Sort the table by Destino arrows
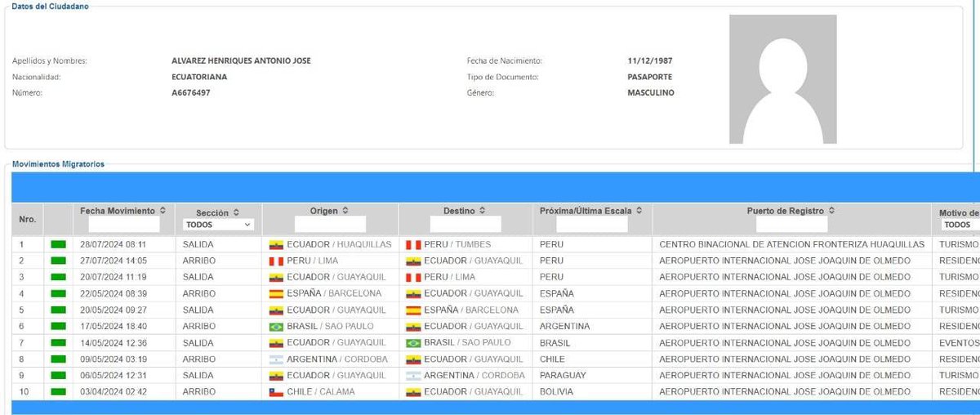Image resolution: width=980 pixels, height=415 pixels. (483, 211)
